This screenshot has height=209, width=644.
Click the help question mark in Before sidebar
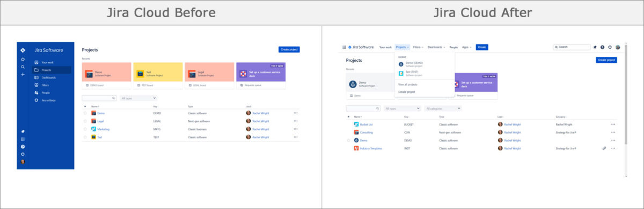click(23, 147)
